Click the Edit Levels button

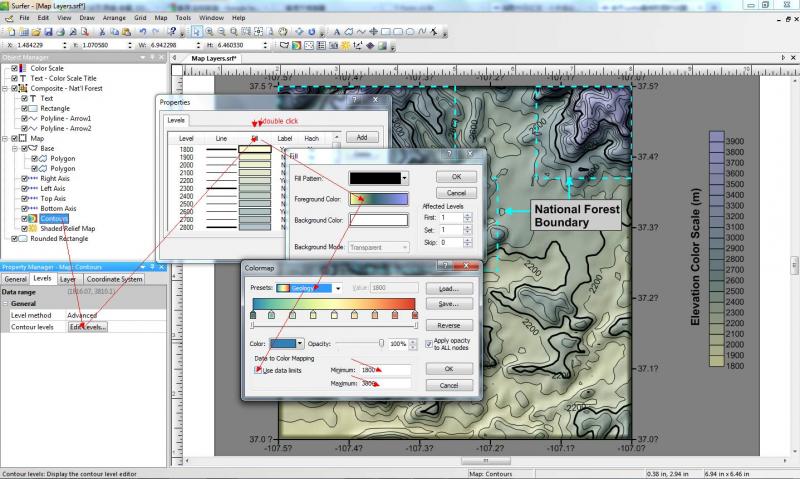88,327
